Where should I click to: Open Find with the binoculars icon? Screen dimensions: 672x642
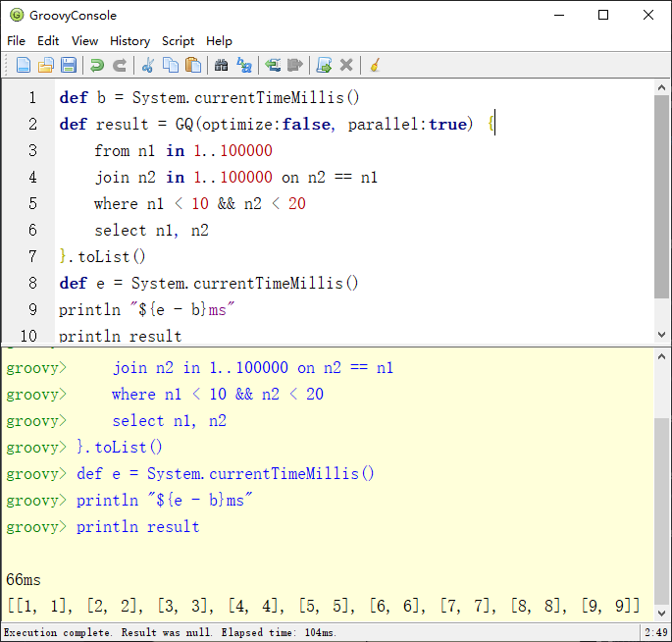coord(221,65)
